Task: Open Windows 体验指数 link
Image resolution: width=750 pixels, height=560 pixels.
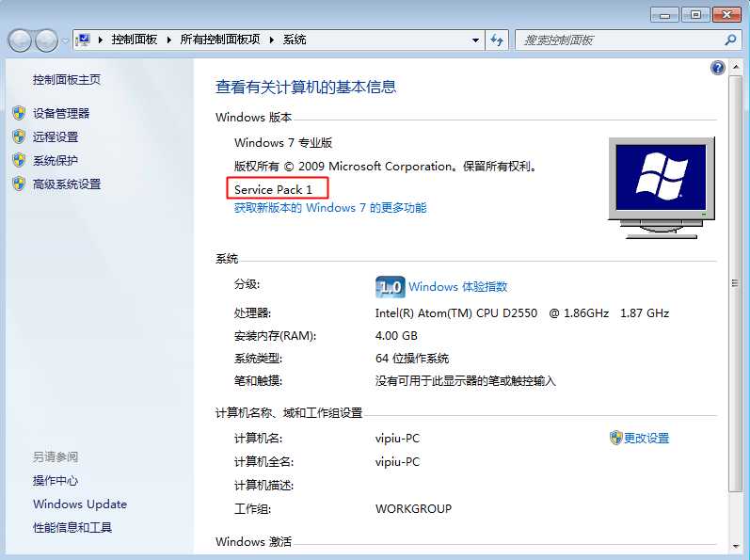Action: [457, 287]
